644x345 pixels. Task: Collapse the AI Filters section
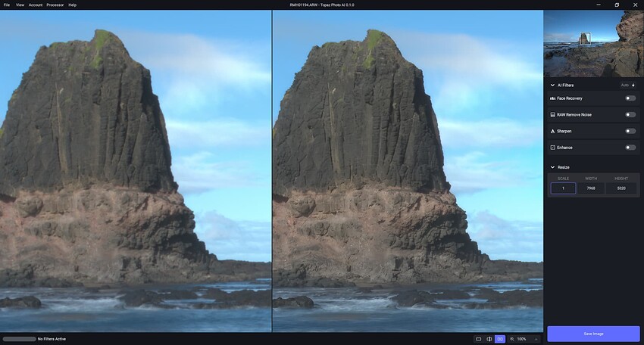(552, 85)
